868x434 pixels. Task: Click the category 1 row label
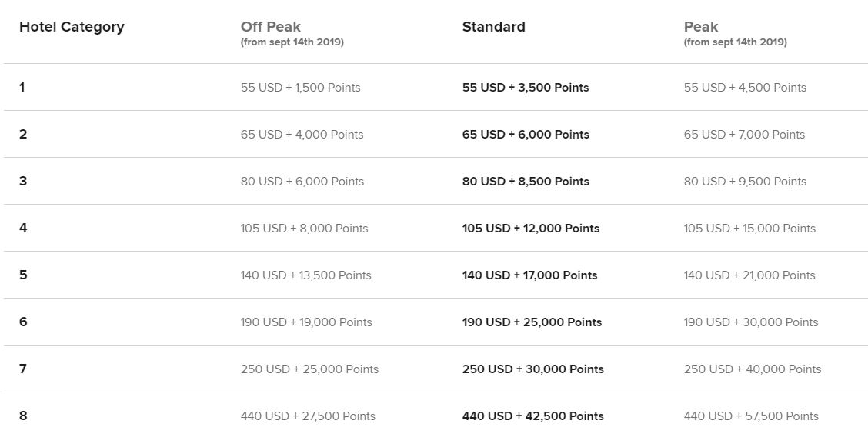(22, 88)
